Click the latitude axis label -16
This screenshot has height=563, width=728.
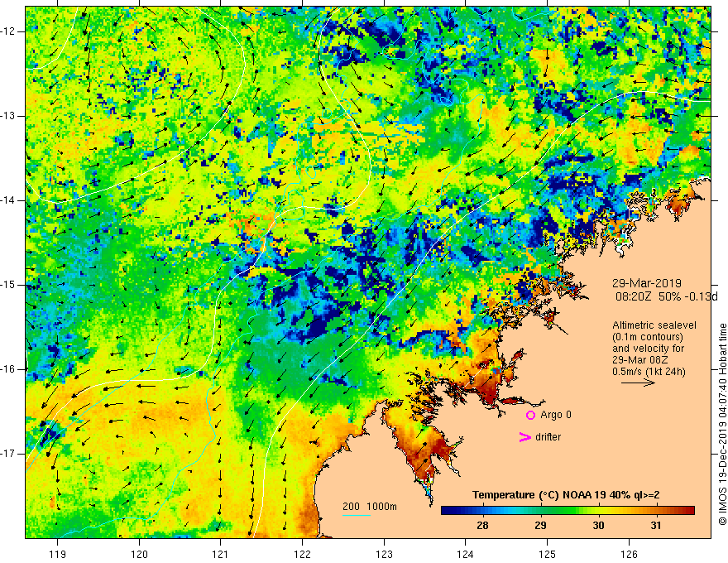(x=8, y=369)
